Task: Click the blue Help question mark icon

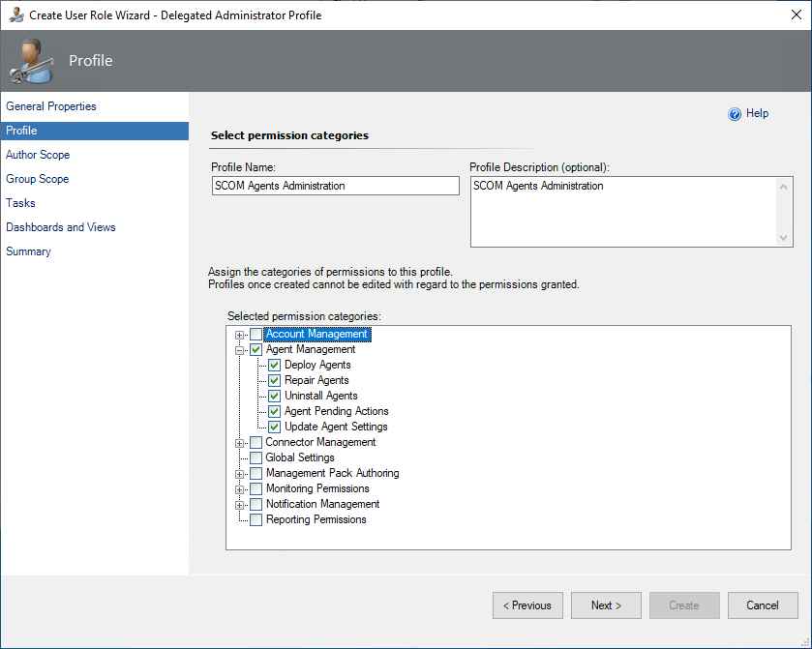Action: click(735, 114)
